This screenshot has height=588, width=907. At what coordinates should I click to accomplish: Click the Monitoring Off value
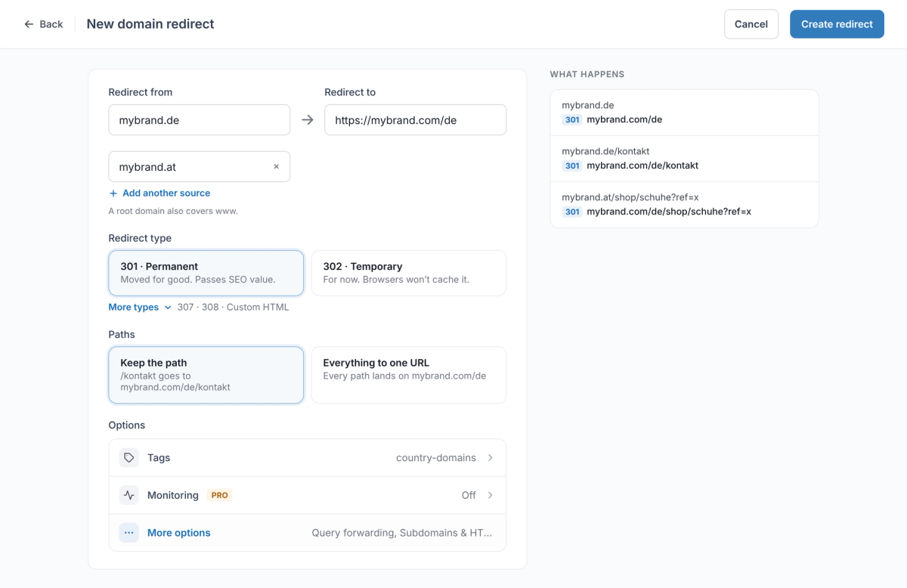coord(469,495)
